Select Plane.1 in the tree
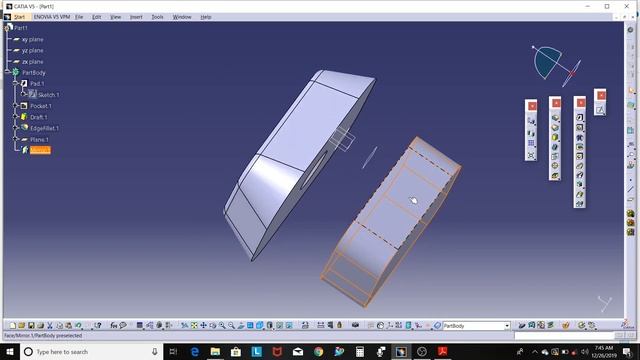The height and width of the screenshot is (360, 640). pos(39,139)
